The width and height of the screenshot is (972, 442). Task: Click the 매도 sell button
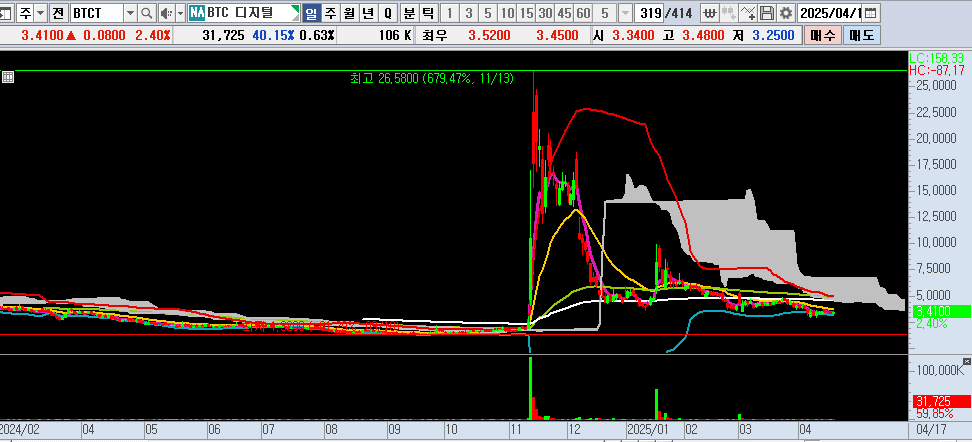[862, 35]
